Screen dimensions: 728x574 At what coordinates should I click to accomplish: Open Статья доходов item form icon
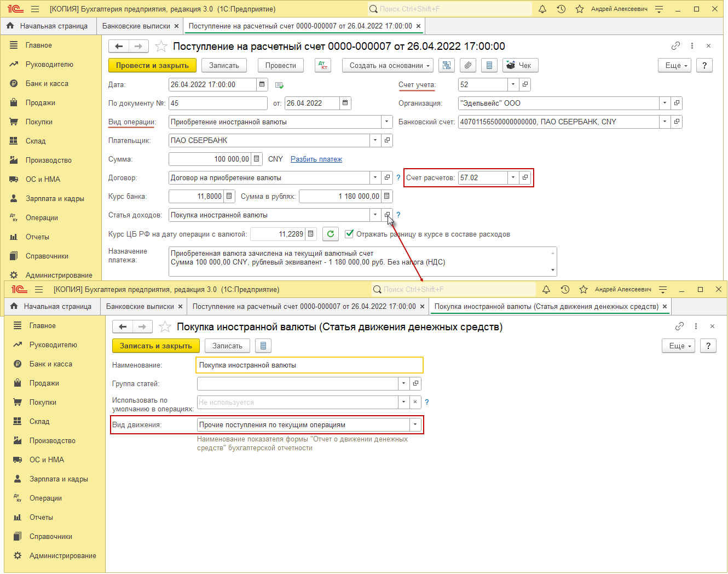387,215
